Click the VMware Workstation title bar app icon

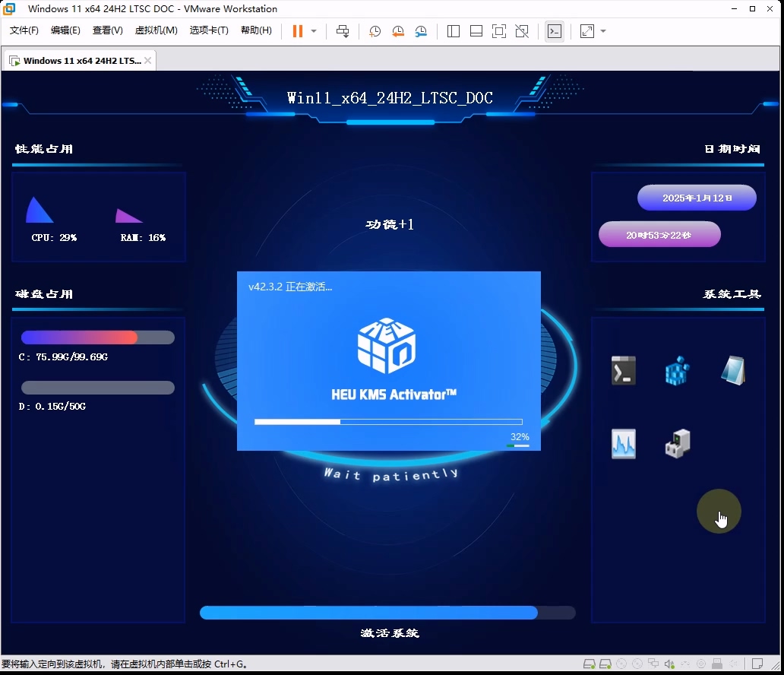click(x=9, y=9)
